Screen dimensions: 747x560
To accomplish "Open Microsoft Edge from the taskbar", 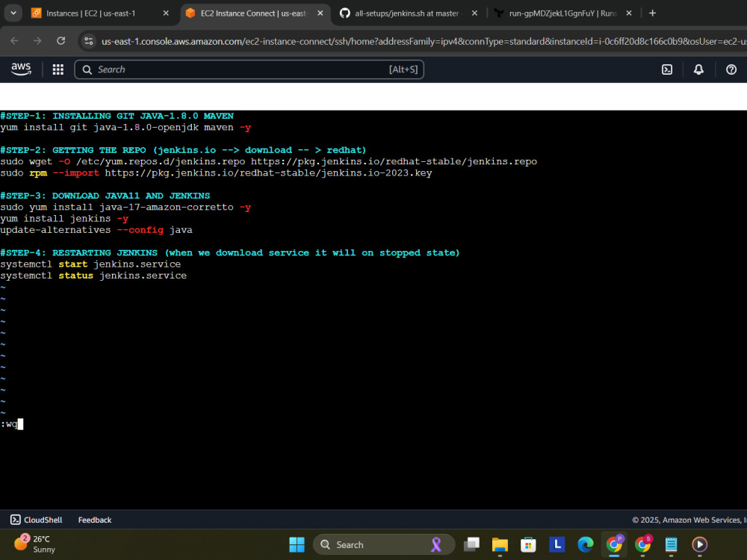I will tap(586, 544).
